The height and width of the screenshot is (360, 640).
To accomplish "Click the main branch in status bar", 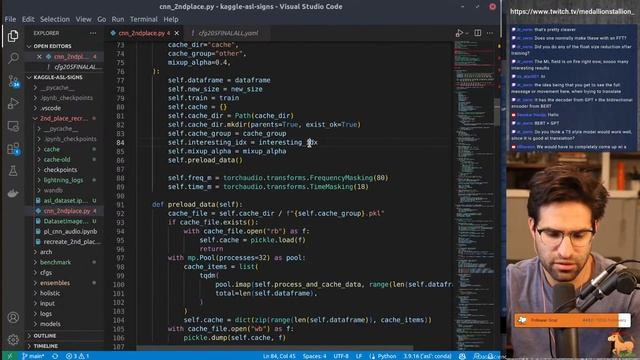I will (x=33, y=356).
